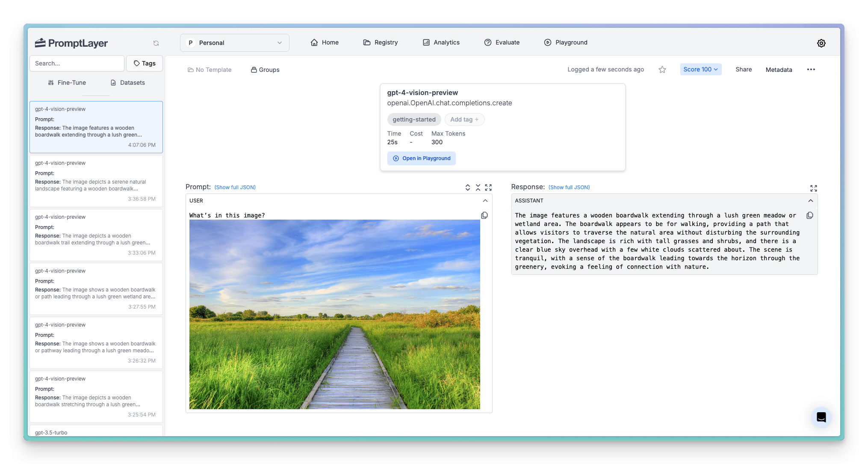Open settings via the gear icon

(x=821, y=43)
